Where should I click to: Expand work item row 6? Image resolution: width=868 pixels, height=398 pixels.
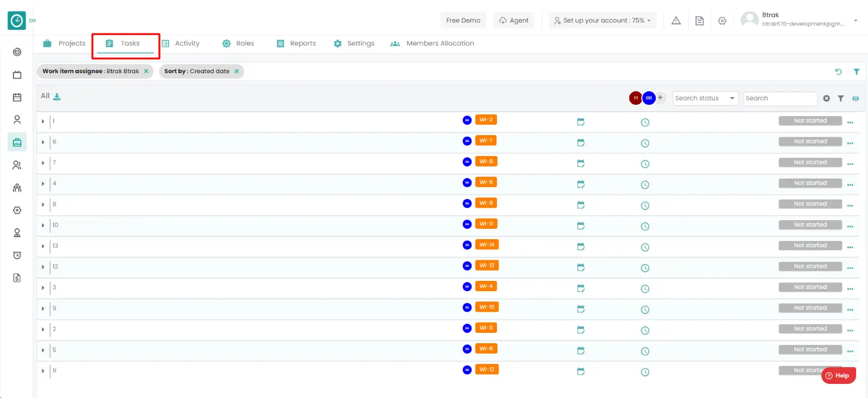43,142
